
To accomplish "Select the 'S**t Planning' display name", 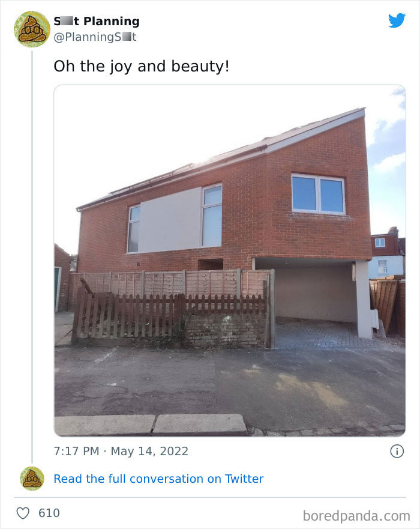I will [97, 20].
